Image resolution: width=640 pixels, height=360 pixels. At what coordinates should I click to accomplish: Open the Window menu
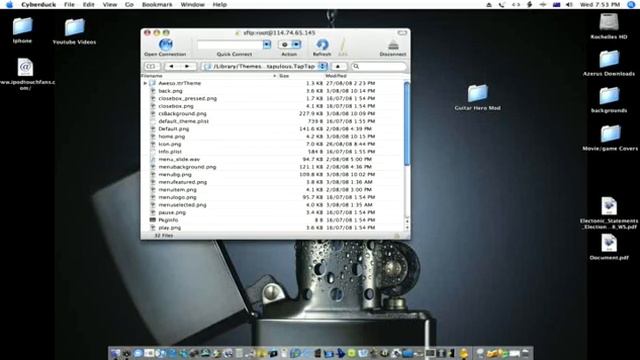coord(192,4)
